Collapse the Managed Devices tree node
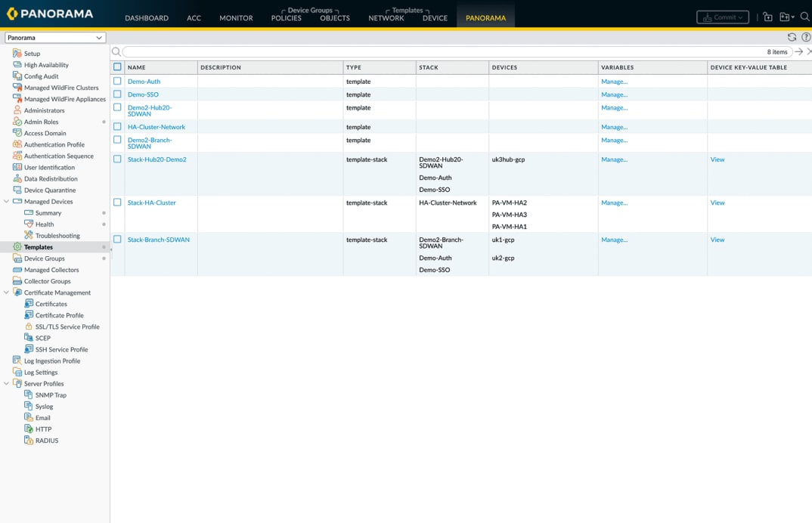812x523 pixels. pyautogui.click(x=6, y=201)
